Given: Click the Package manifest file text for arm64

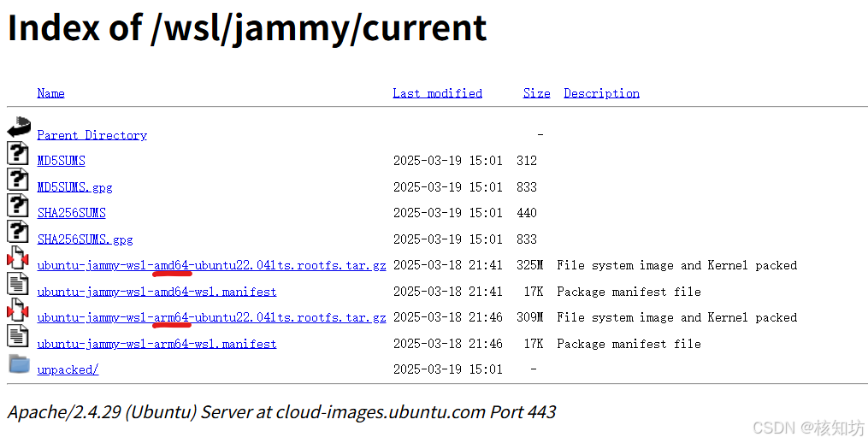Looking at the screenshot, I should tap(629, 344).
